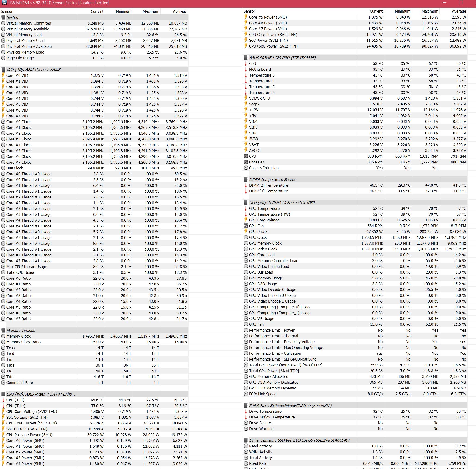Click the Maximum column header in right pane
Screen dimensions: 476x469
[429, 11]
